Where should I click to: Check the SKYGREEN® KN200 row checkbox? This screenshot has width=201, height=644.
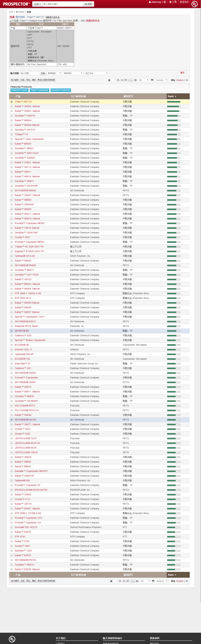11,191
